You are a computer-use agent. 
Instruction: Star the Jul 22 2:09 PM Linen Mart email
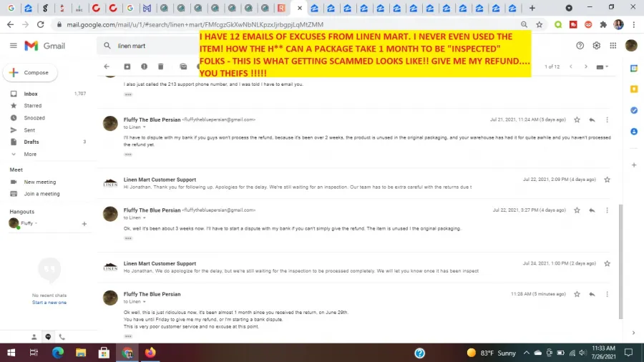click(x=607, y=180)
